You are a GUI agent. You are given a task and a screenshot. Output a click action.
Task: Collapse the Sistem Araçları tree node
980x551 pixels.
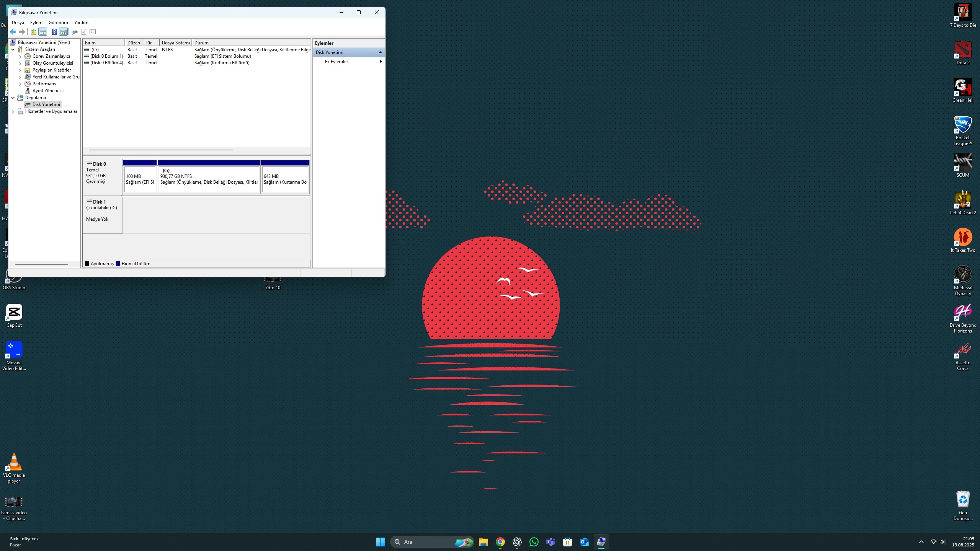click(13, 49)
